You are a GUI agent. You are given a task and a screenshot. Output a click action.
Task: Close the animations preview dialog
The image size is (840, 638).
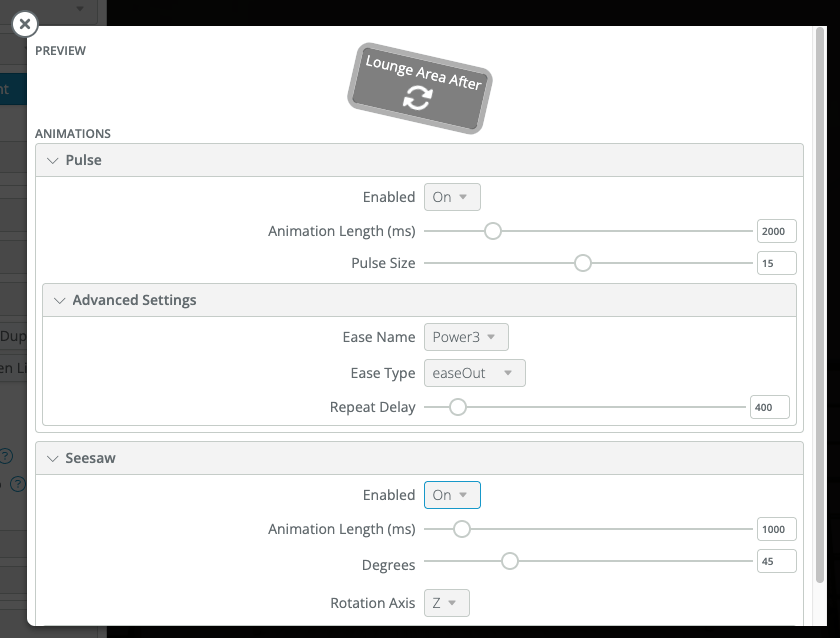click(x=24, y=24)
